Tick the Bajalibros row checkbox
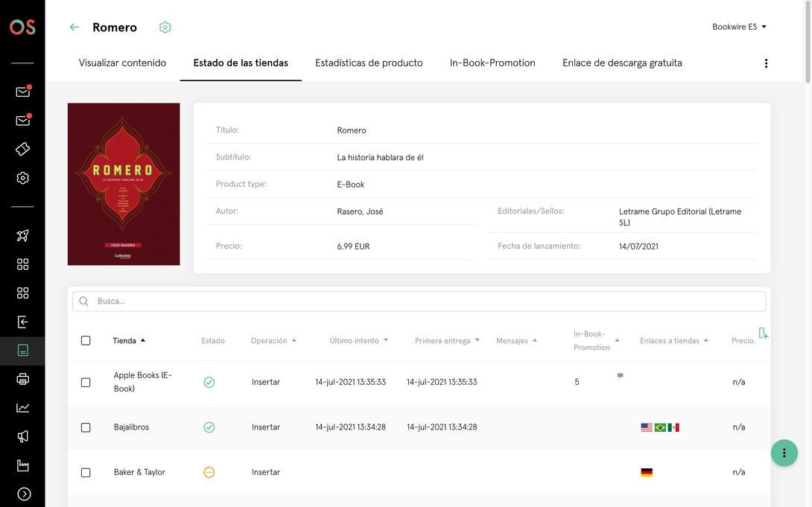 coord(86,427)
